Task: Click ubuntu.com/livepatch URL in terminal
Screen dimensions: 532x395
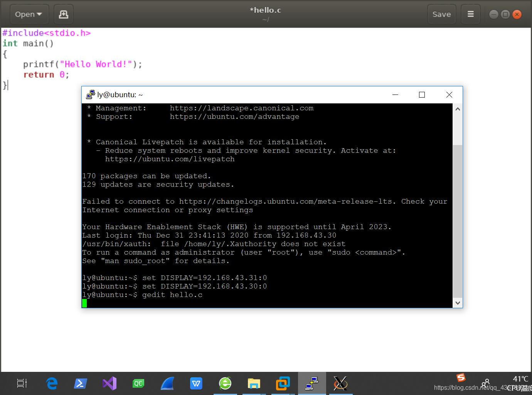Action: pos(170,159)
